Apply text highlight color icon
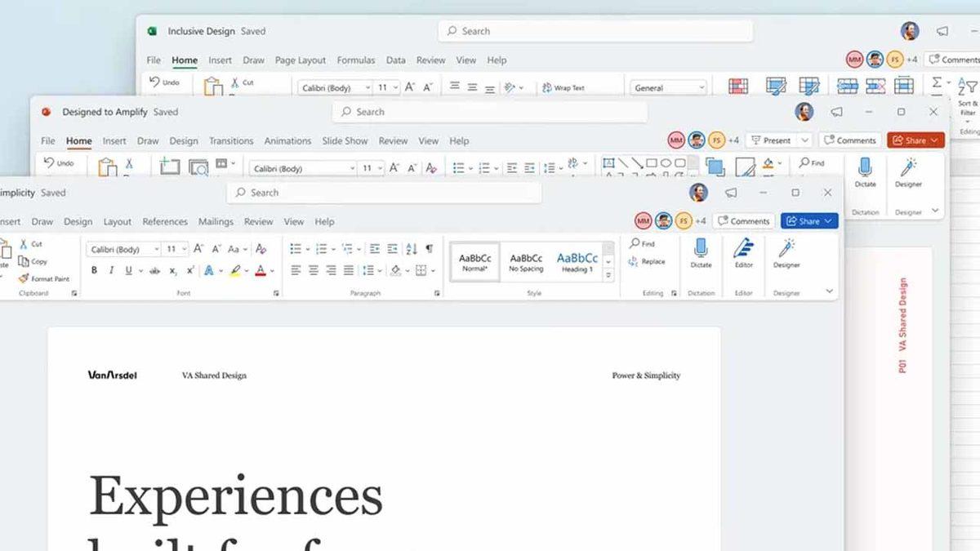 234,269
